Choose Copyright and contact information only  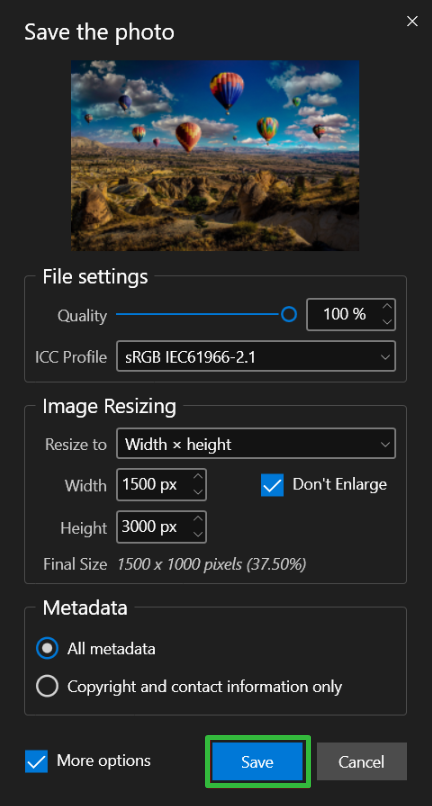point(47,686)
